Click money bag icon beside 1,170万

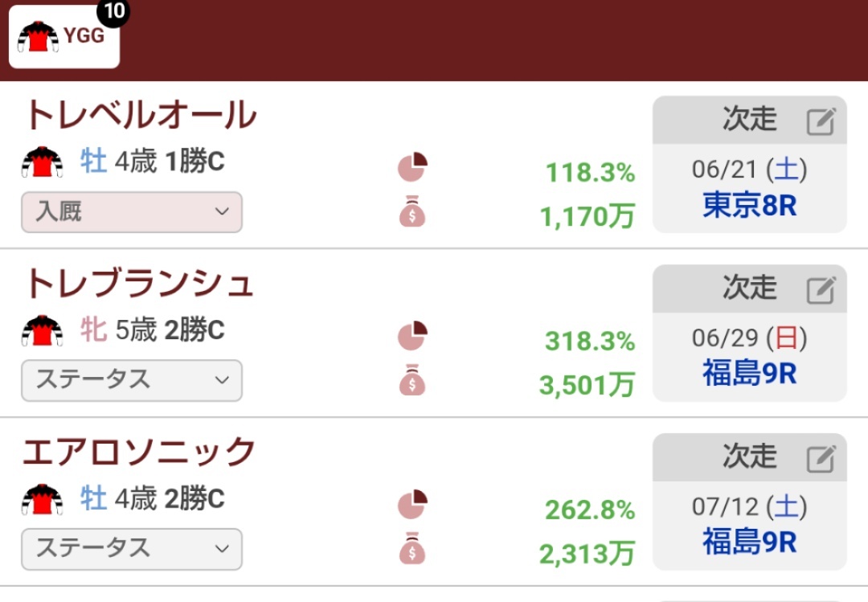(x=412, y=211)
